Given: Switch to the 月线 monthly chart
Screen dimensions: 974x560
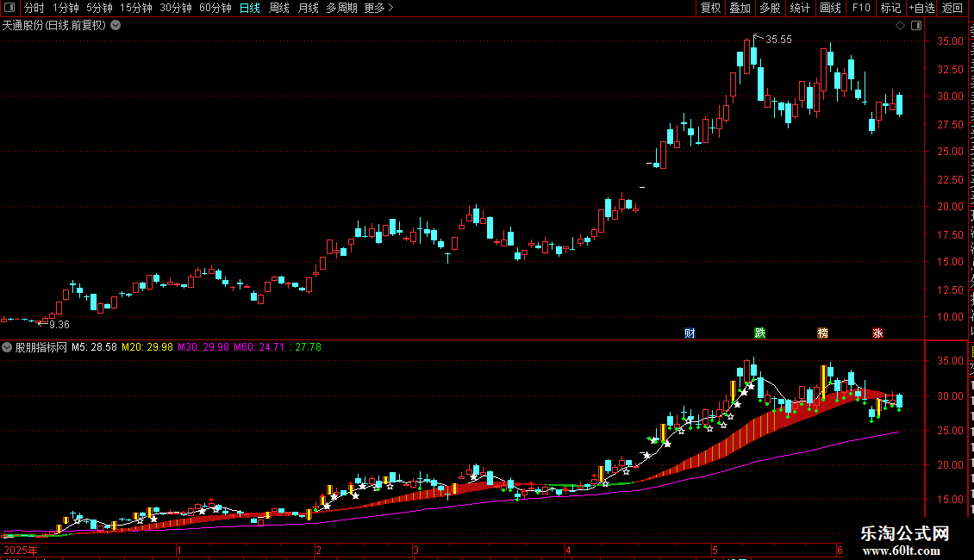Looking at the screenshot, I should click(308, 8).
